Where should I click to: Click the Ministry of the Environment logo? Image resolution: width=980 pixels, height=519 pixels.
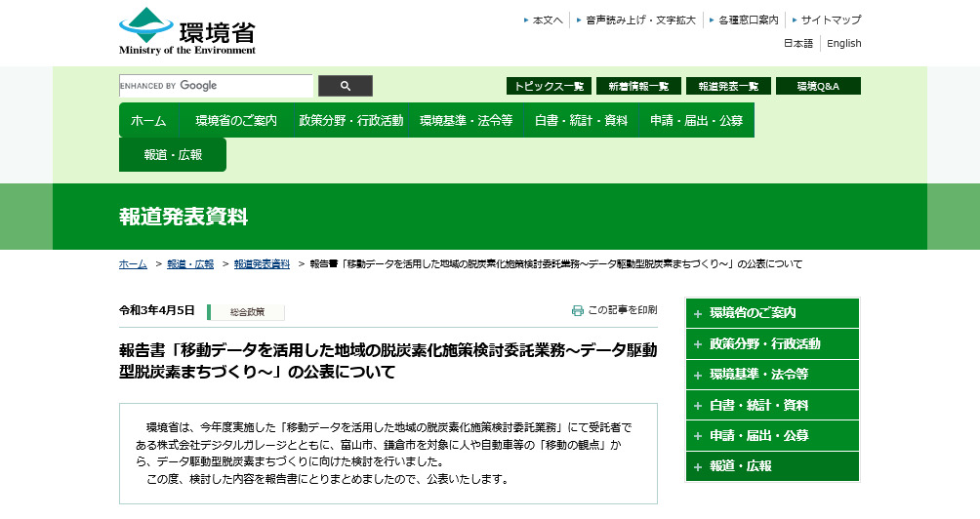coord(187,30)
